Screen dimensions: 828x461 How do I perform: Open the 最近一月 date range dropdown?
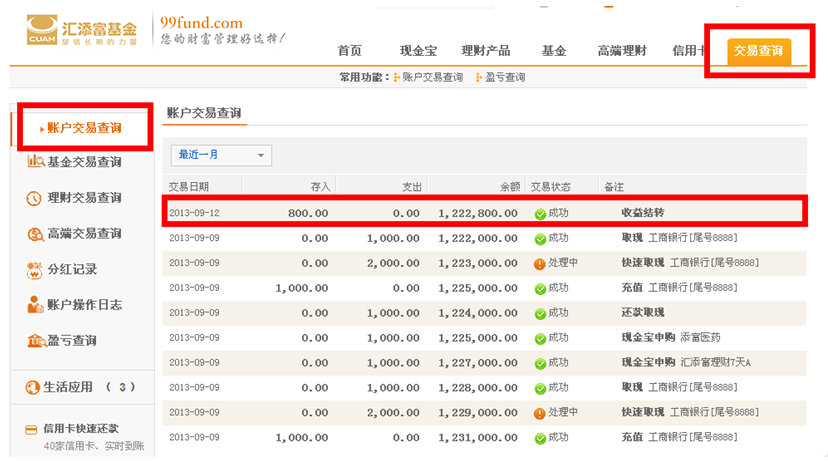tap(221, 155)
